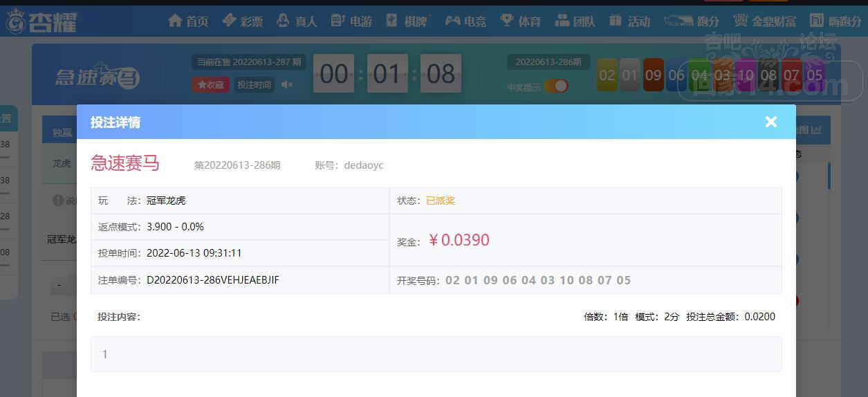Close the 投注详情 dialog with the X
Image resolution: width=868 pixels, height=397 pixels.
(x=771, y=122)
